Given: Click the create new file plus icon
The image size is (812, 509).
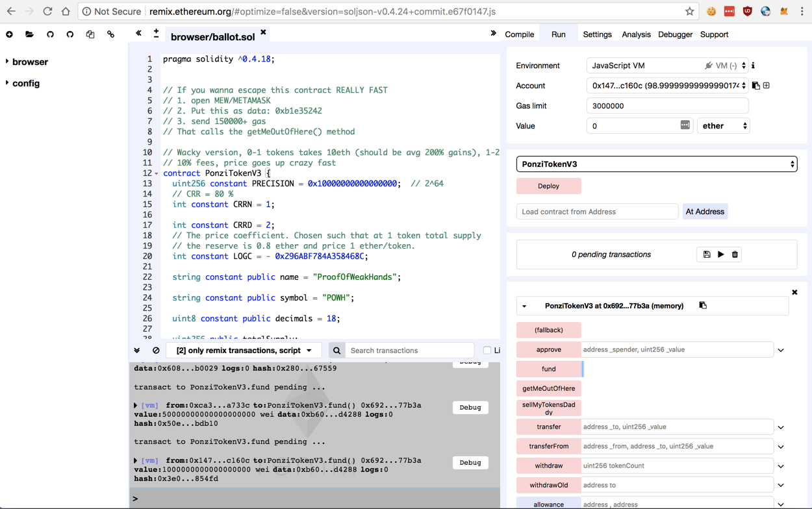Looking at the screenshot, I should (9, 34).
